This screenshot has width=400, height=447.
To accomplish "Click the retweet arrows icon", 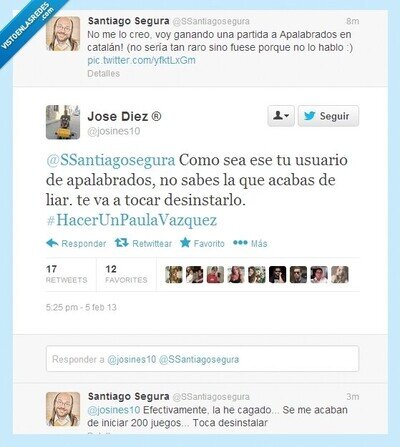I will tap(122, 243).
